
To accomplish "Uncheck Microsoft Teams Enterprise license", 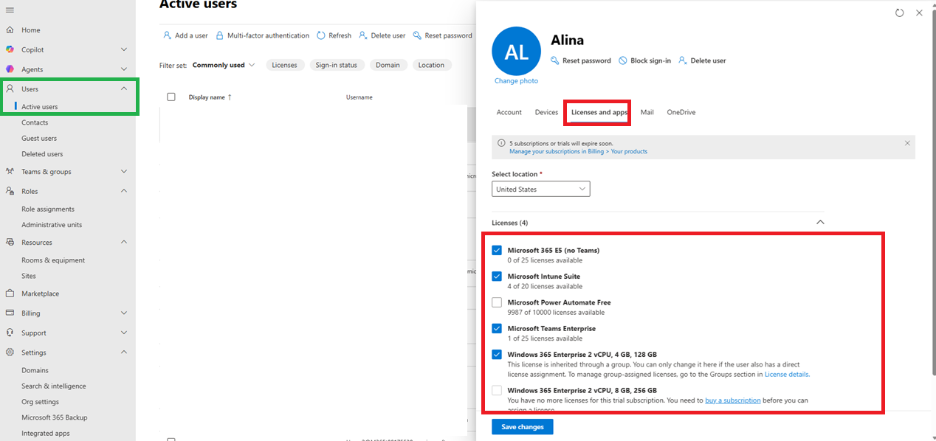I will point(497,328).
